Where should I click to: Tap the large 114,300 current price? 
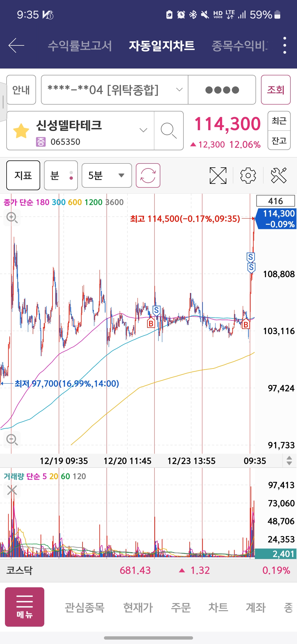point(227,124)
